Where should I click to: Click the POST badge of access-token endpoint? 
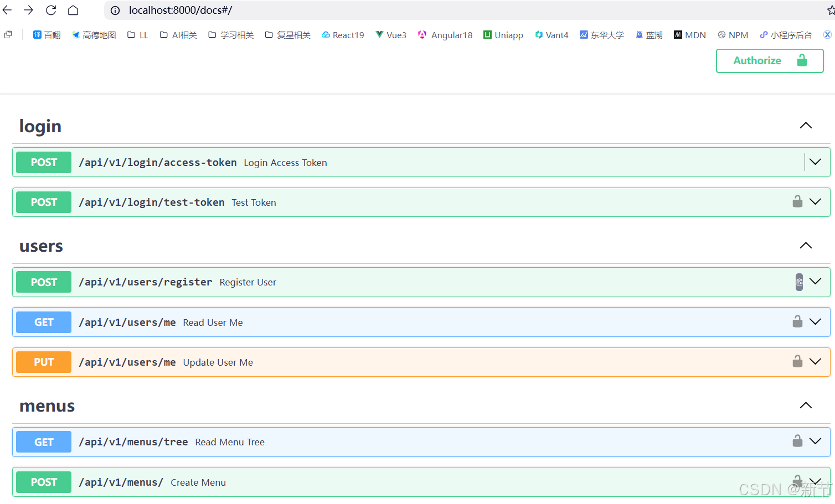[44, 162]
